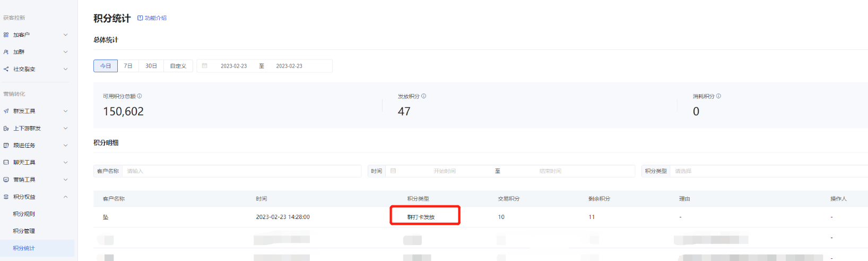The image size is (868, 261).
Task: Open 积分规则 in the sidebar
Action: click(x=24, y=214)
